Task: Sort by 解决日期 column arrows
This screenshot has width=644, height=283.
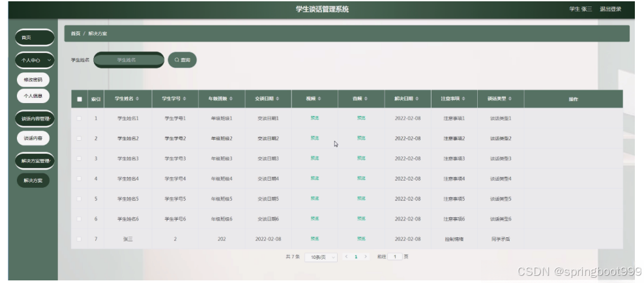Action: tap(417, 99)
